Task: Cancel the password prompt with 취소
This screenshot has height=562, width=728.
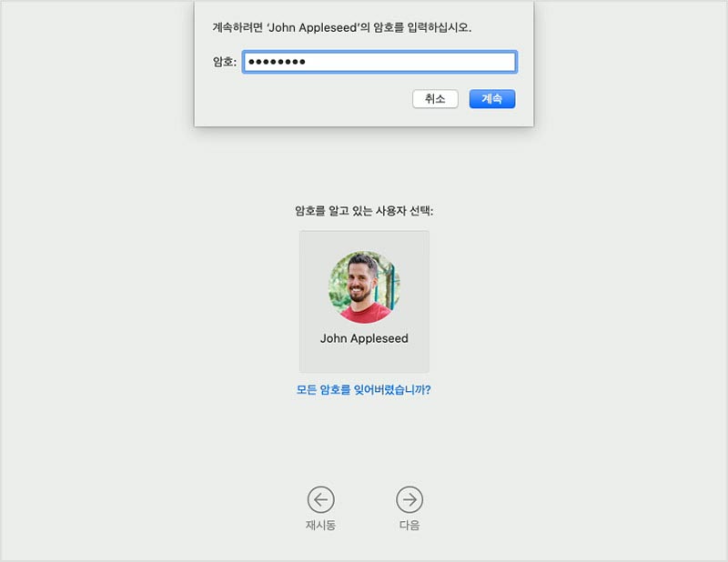Action: (435, 98)
